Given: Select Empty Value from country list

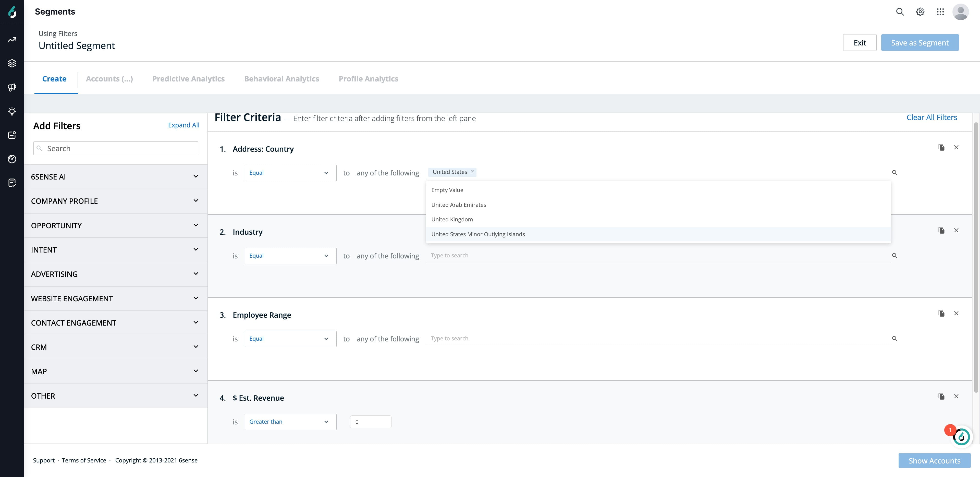Looking at the screenshot, I should point(658,190).
